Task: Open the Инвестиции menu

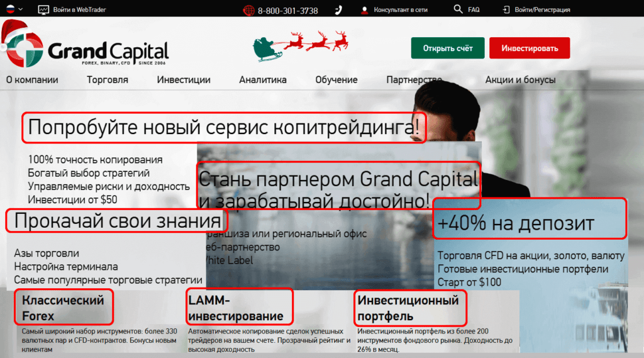Action: 184,80
